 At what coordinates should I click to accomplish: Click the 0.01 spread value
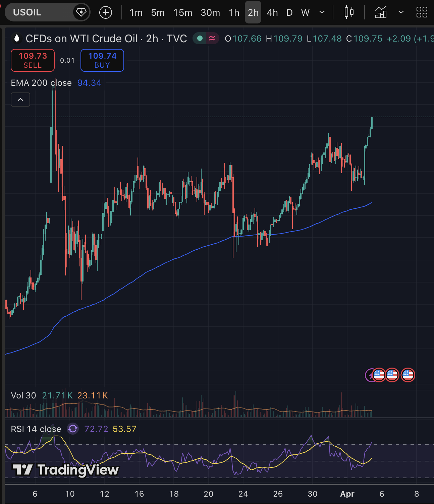(x=67, y=61)
